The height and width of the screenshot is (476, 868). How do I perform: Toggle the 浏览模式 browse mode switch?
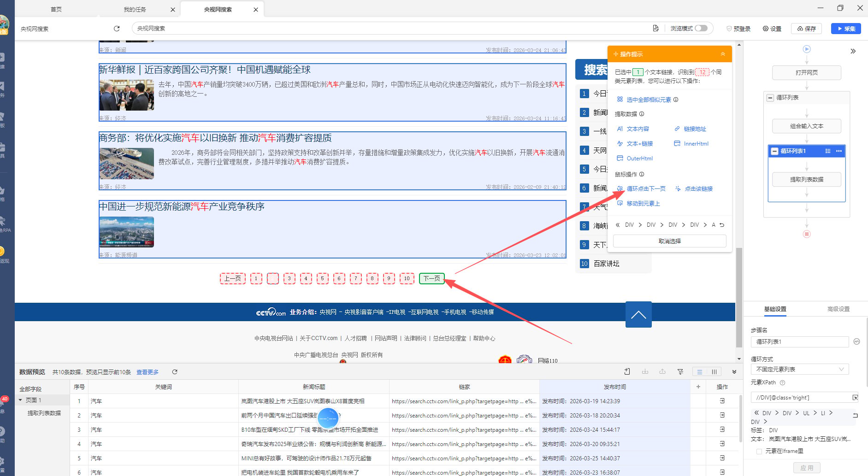pos(701,29)
